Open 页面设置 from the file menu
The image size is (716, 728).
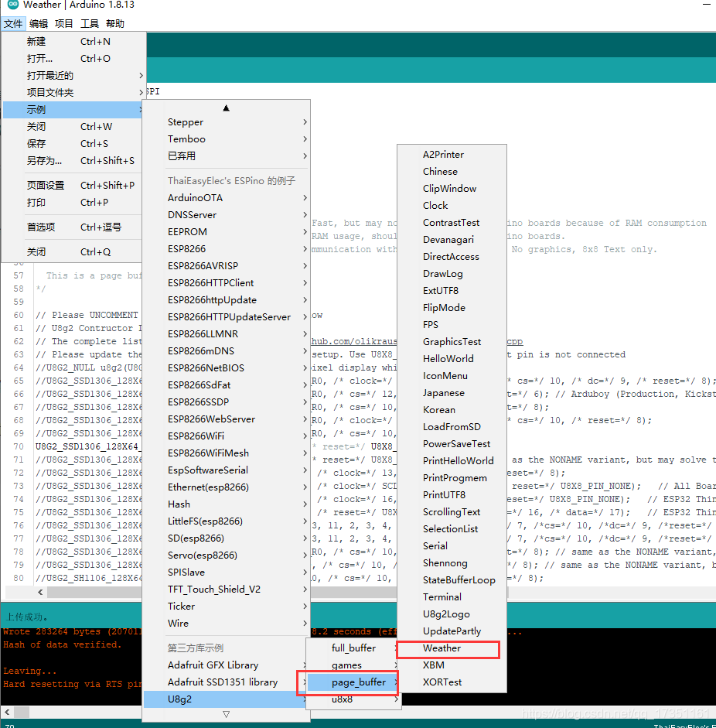coord(72,185)
